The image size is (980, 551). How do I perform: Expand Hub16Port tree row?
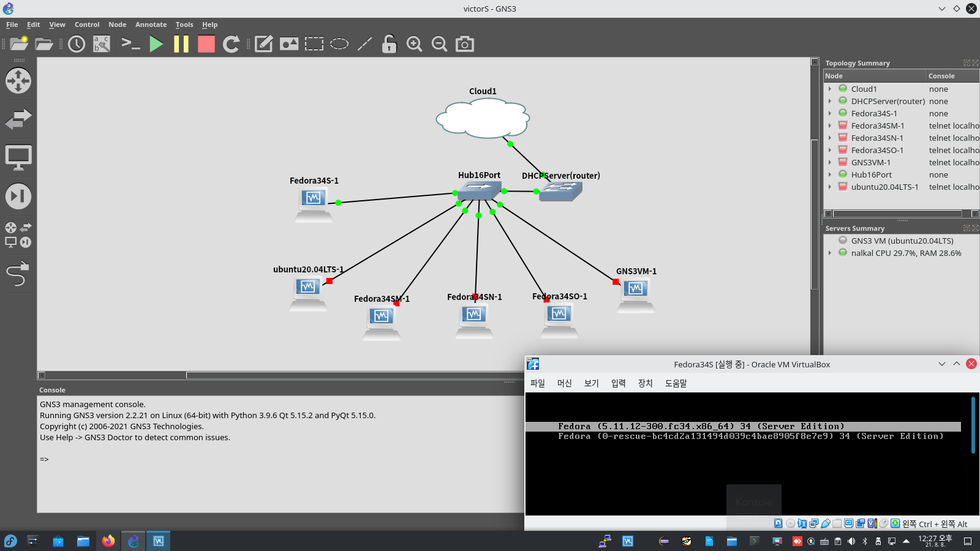click(x=830, y=174)
